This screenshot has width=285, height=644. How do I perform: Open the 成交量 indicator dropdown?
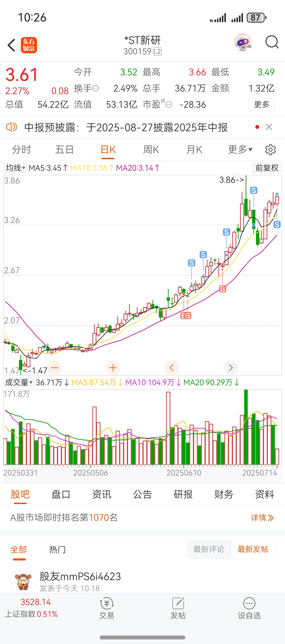[x=19, y=382]
